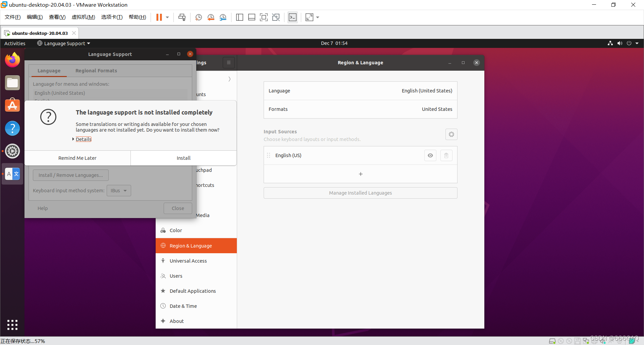
Task: Preview English (US) keyboard layout eye icon
Action: click(x=430, y=155)
